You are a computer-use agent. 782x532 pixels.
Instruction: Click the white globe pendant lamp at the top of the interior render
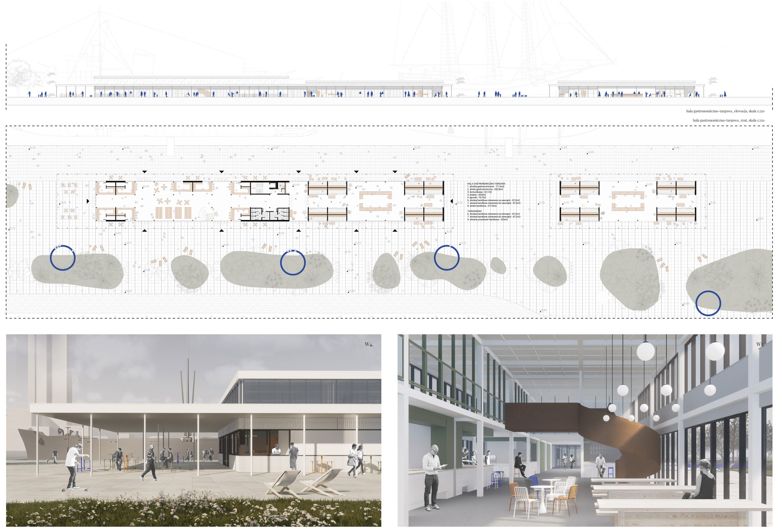pyautogui.click(x=646, y=351)
